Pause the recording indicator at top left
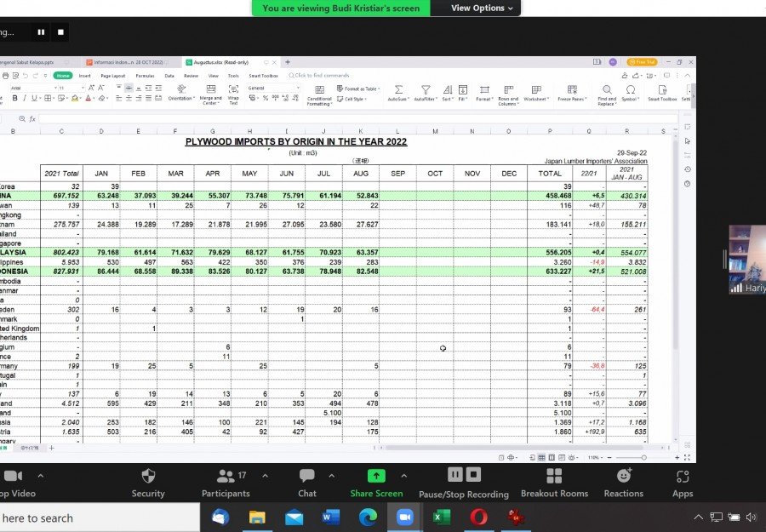 pos(41,32)
